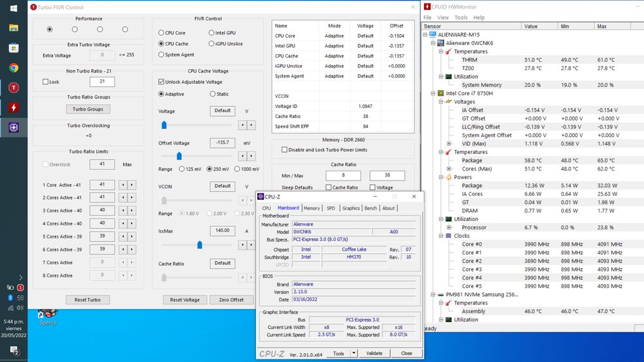Collapse the Clocks group
This screenshot has width=644, height=362.
tap(441, 236)
